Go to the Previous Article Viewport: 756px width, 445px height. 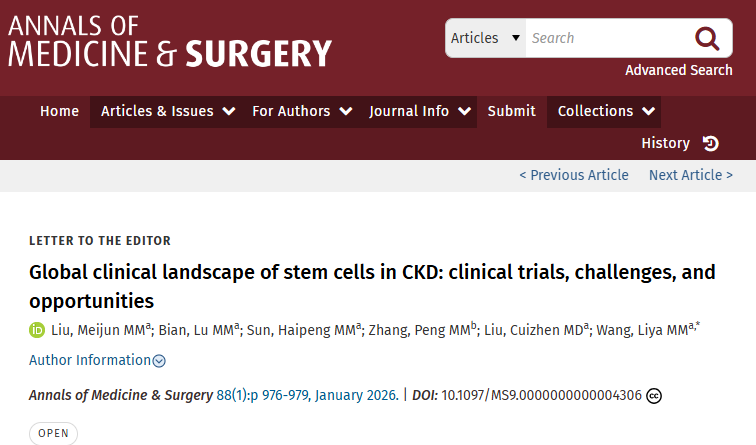tap(574, 175)
